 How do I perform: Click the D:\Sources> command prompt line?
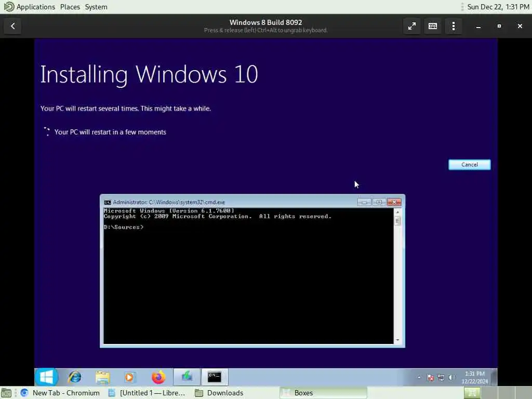click(x=124, y=227)
